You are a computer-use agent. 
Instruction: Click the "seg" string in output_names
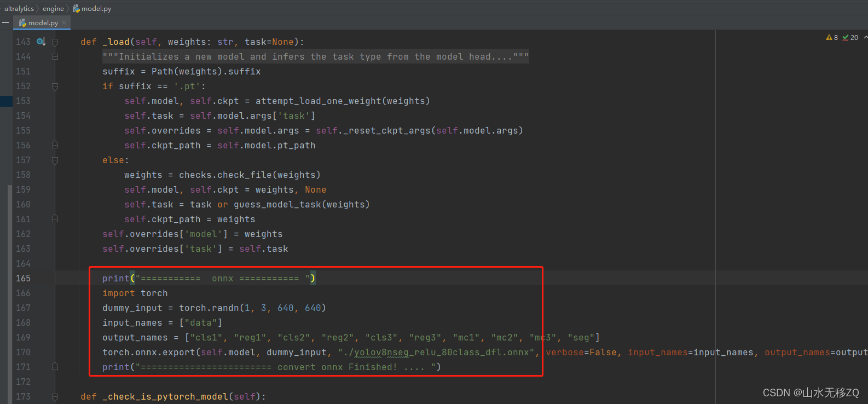pos(581,338)
